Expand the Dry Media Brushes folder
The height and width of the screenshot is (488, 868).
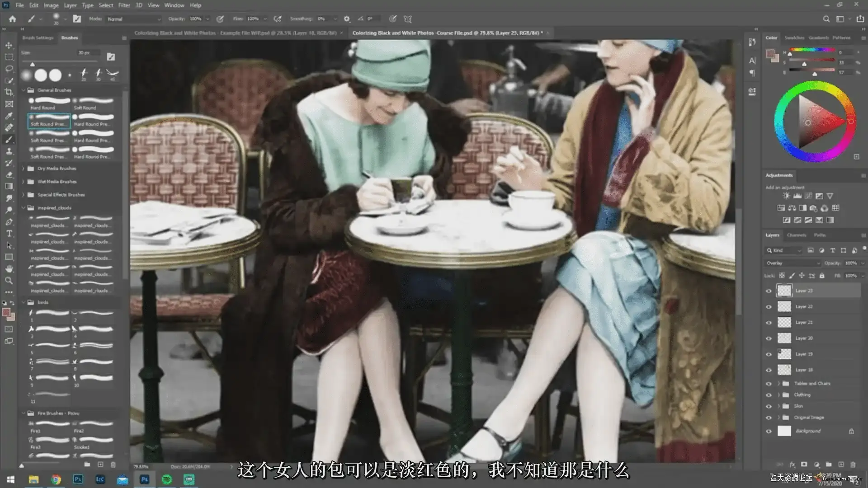pyautogui.click(x=24, y=169)
